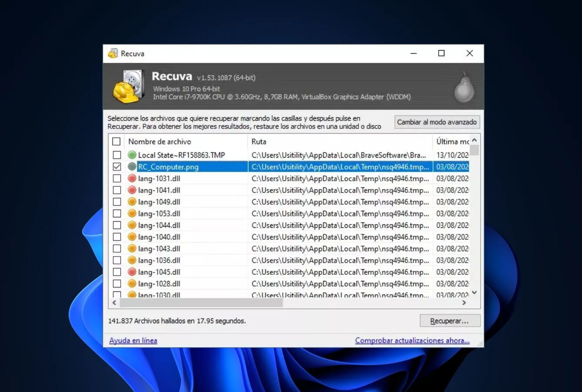
Task: Select the lang-1031.dll file name
Action: (x=159, y=178)
